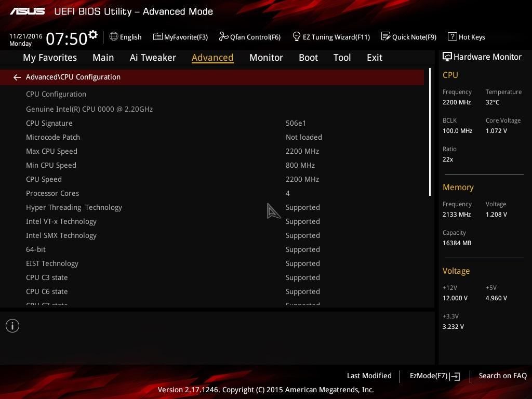Image resolution: width=532 pixels, height=399 pixels.
Task: Click the back arrow beside Advanced\CPU Configuration
Action: 17,77
